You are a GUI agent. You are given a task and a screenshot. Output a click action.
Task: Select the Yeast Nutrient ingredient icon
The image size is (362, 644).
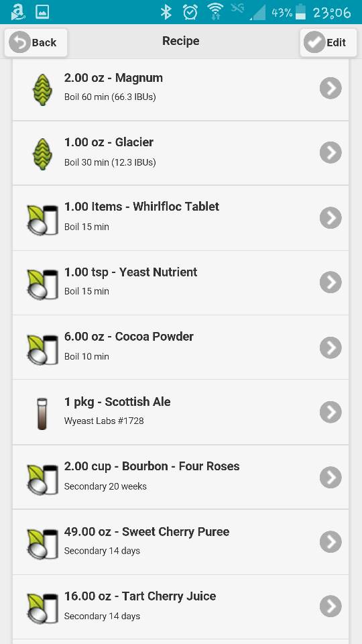(43, 284)
